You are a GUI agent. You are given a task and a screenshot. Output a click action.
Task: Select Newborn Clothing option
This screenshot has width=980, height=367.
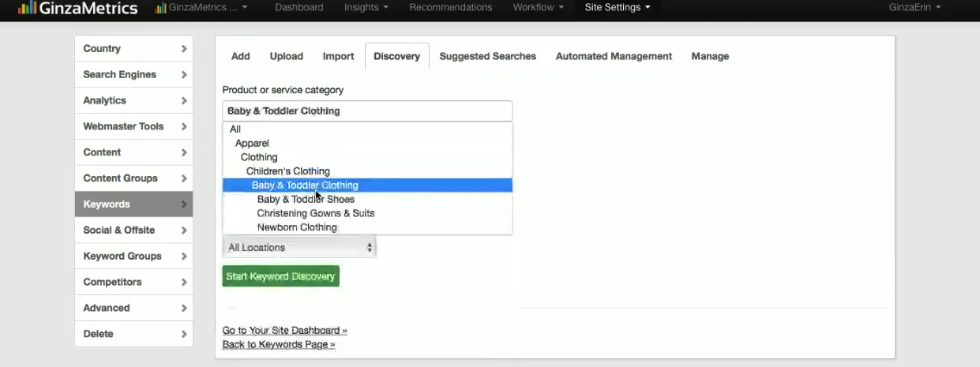[x=367, y=227]
